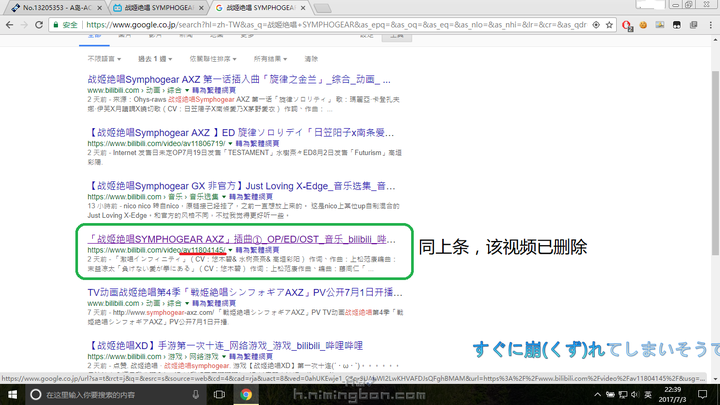
Task: Open the Windows Start menu
Action: click(x=12, y=394)
